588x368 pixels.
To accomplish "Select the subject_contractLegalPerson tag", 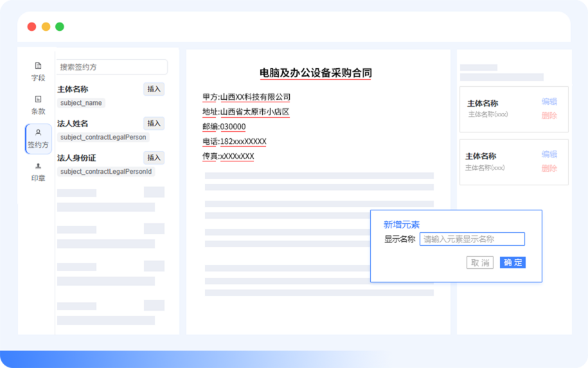I will tap(103, 137).
